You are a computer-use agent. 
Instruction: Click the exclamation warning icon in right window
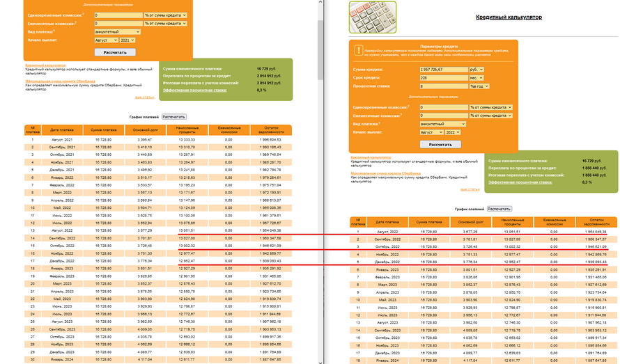coord(359,51)
